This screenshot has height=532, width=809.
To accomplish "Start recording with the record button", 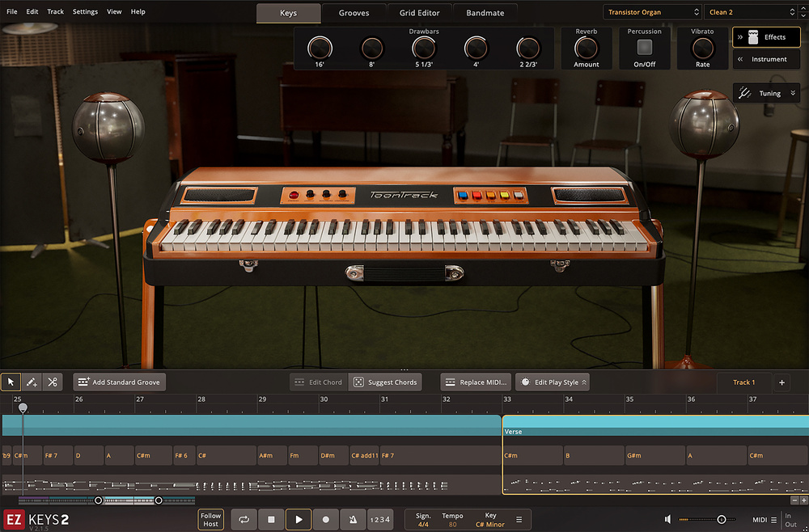I will pos(325,519).
